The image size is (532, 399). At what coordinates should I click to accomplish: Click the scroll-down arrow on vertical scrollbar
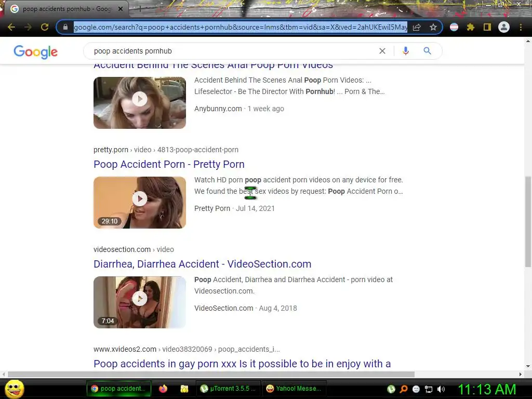point(528,366)
